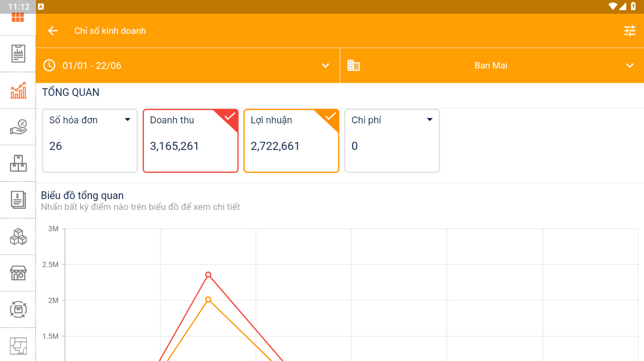Click the red revenue peak data point
The height and width of the screenshot is (361, 644).
tap(208, 274)
